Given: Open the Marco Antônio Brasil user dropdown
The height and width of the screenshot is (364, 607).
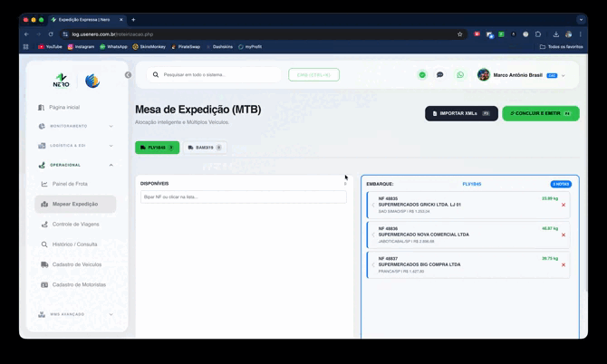Looking at the screenshot, I should [x=522, y=75].
